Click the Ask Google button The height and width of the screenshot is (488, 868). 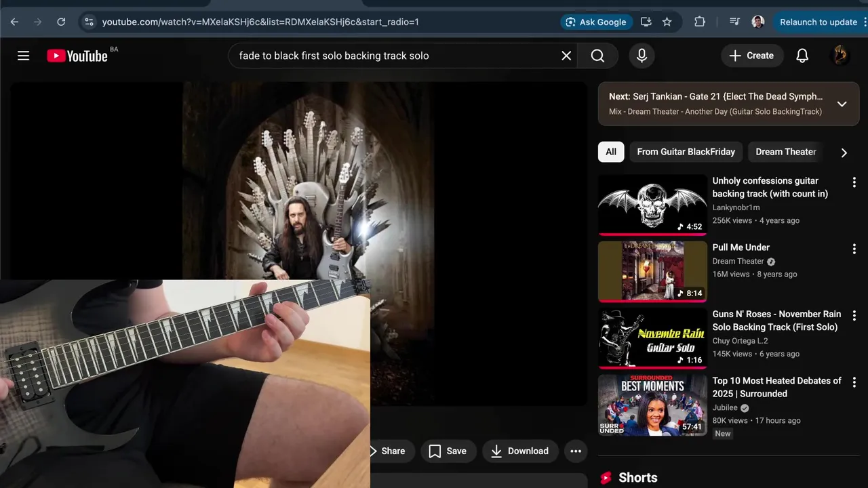(597, 22)
